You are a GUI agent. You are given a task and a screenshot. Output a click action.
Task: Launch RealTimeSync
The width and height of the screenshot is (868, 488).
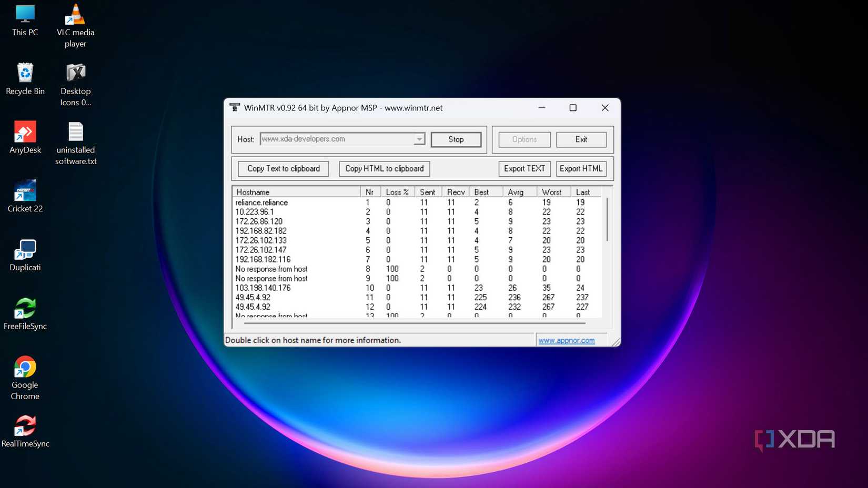pyautogui.click(x=25, y=426)
